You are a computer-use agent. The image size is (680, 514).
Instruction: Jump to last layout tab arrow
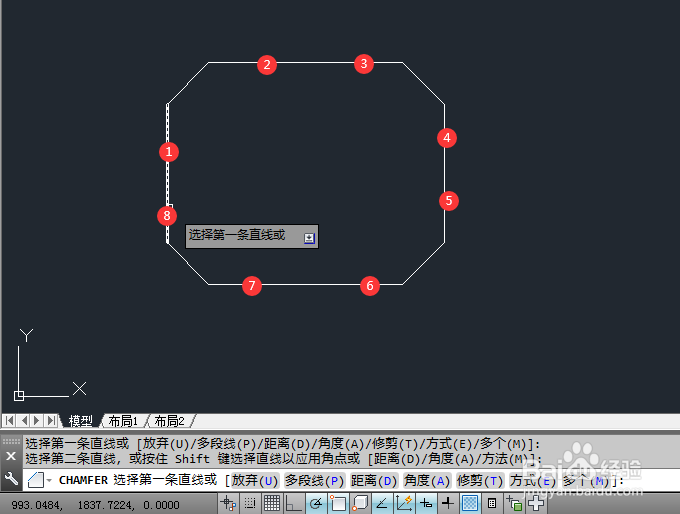click(51, 420)
